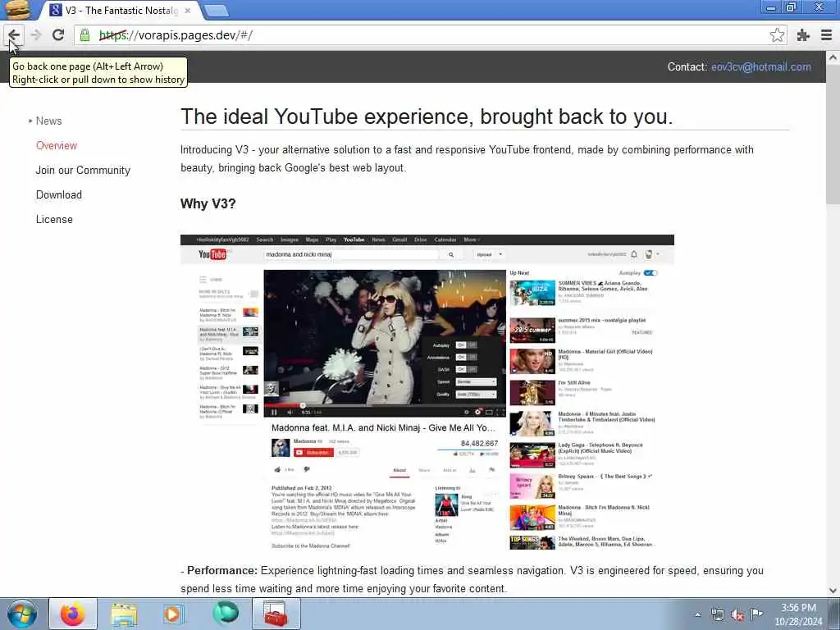Bookmark this page with the star icon
Viewport: 840px width, 630px height.
(x=777, y=35)
